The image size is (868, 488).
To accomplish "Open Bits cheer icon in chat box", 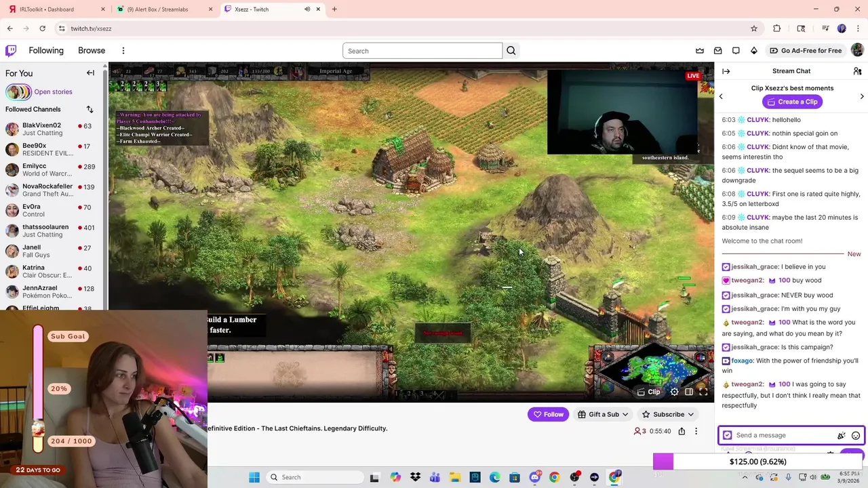I will point(842,436).
